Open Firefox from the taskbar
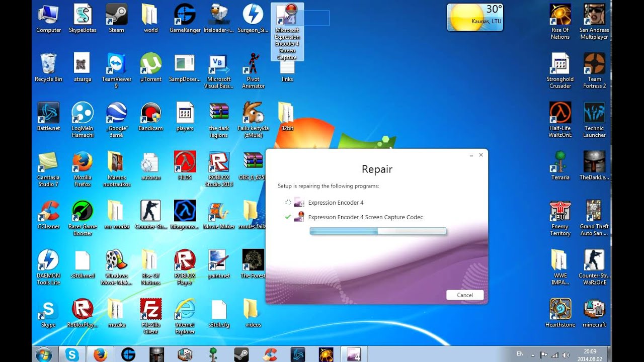The height and width of the screenshot is (362, 644). pyautogui.click(x=100, y=354)
